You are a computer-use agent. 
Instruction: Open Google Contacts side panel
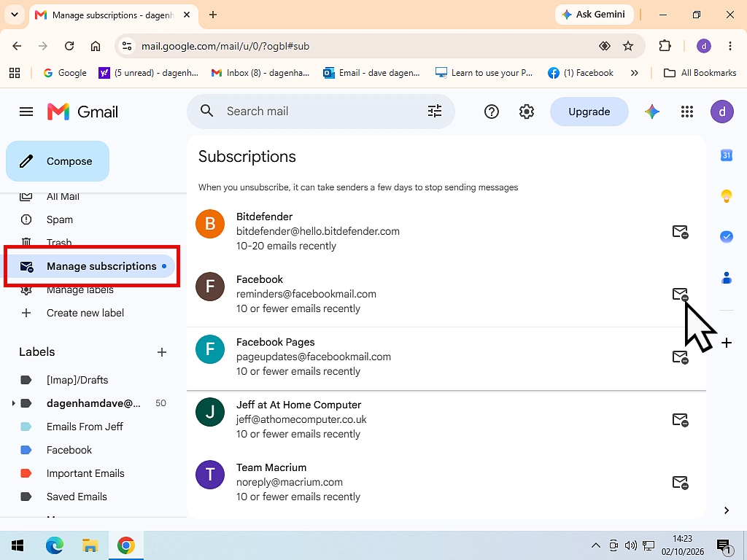[x=726, y=278]
